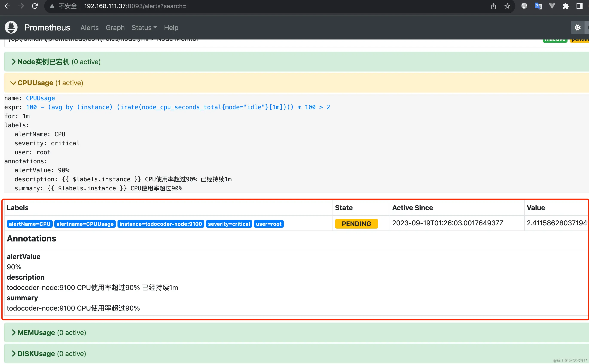Open the Alerts nav item
This screenshot has width=589, height=364.
(90, 28)
